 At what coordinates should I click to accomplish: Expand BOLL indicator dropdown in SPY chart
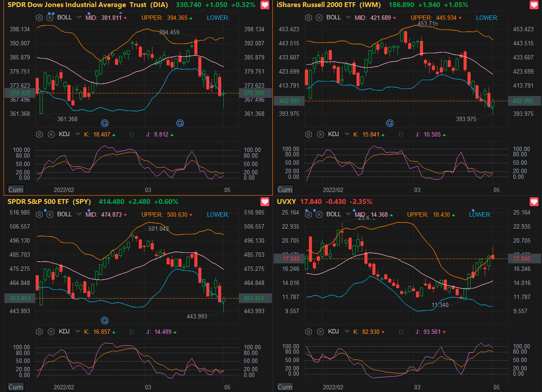coord(79,214)
